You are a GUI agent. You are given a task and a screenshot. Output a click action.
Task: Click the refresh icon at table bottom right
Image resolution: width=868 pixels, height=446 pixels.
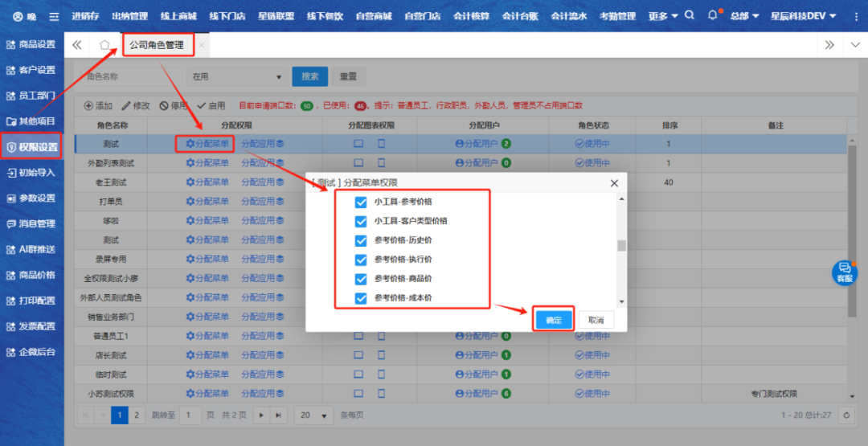845,415
